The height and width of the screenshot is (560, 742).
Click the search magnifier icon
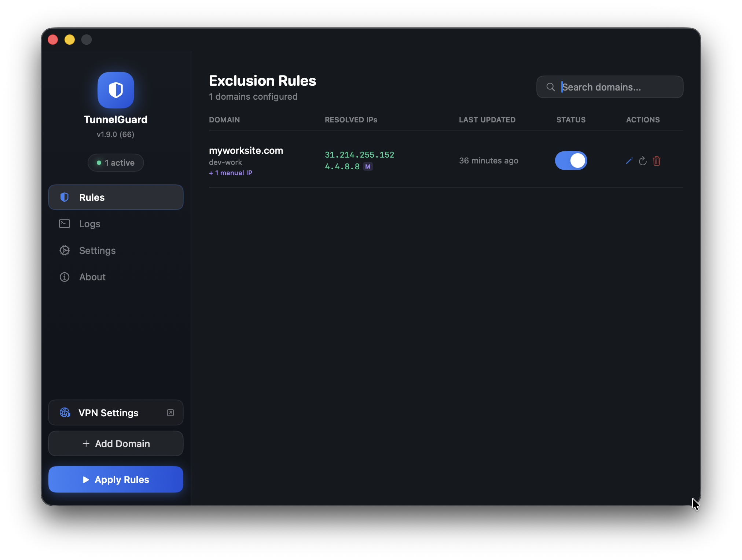[551, 87]
